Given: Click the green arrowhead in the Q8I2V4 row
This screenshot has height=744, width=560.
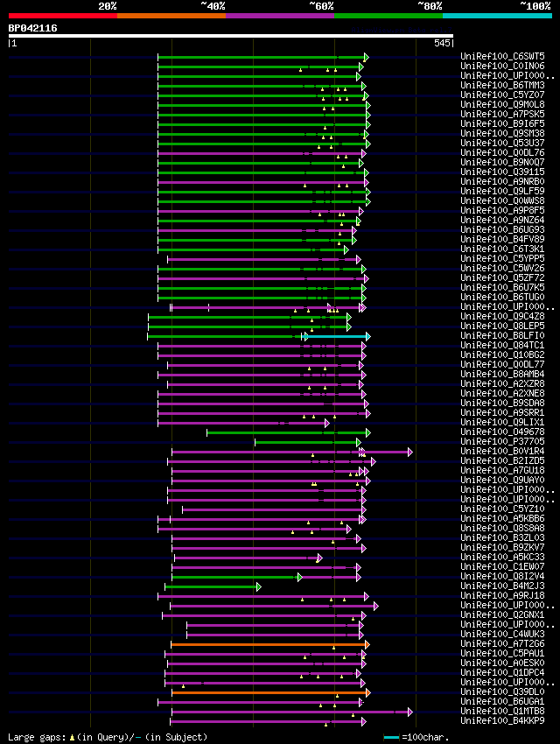Looking at the screenshot, I should (x=299, y=578).
